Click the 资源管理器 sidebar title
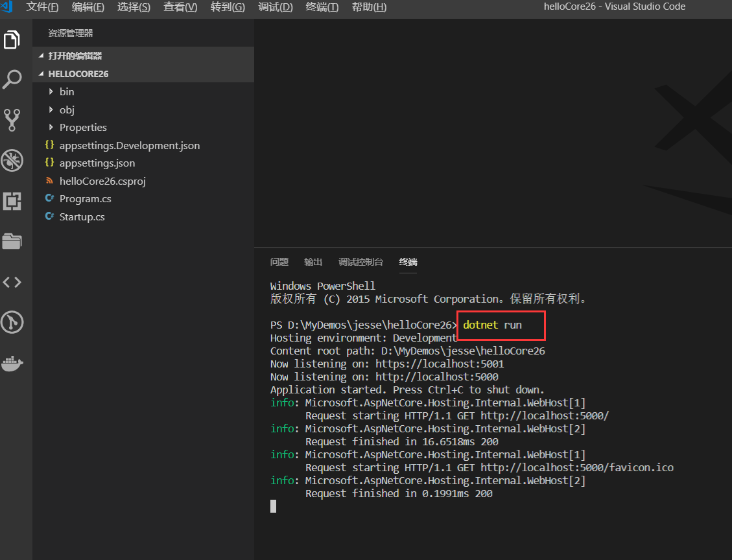This screenshot has width=732, height=560. coord(71,33)
